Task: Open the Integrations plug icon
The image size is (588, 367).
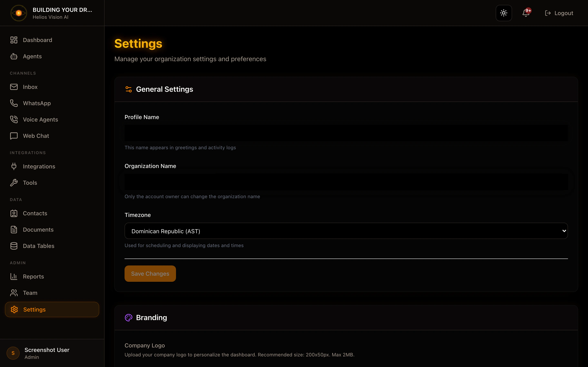Action: [x=14, y=166]
